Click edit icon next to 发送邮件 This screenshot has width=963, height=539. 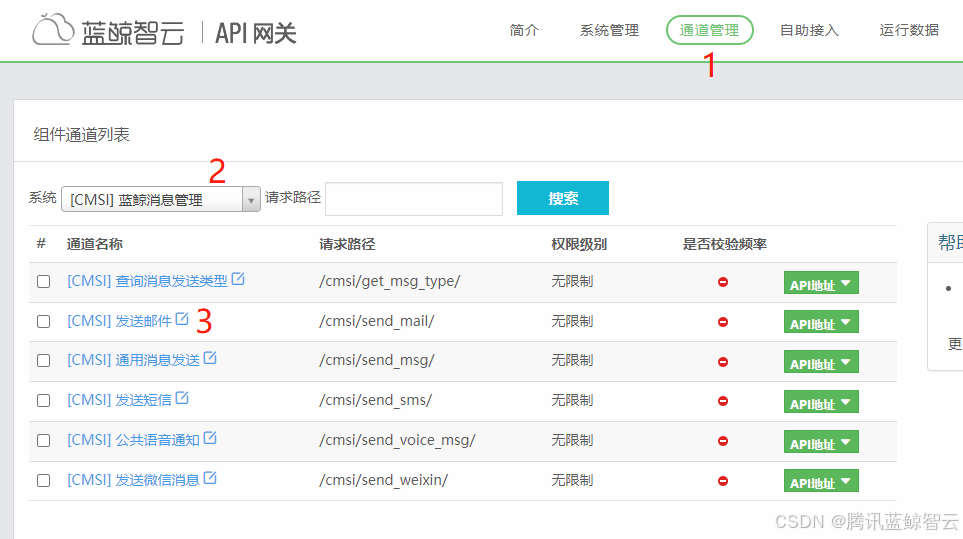coord(182,319)
